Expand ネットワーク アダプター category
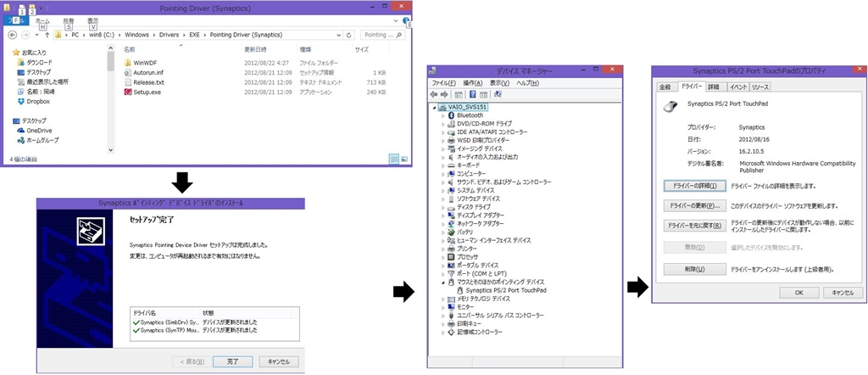The image size is (868, 375). coord(442,223)
